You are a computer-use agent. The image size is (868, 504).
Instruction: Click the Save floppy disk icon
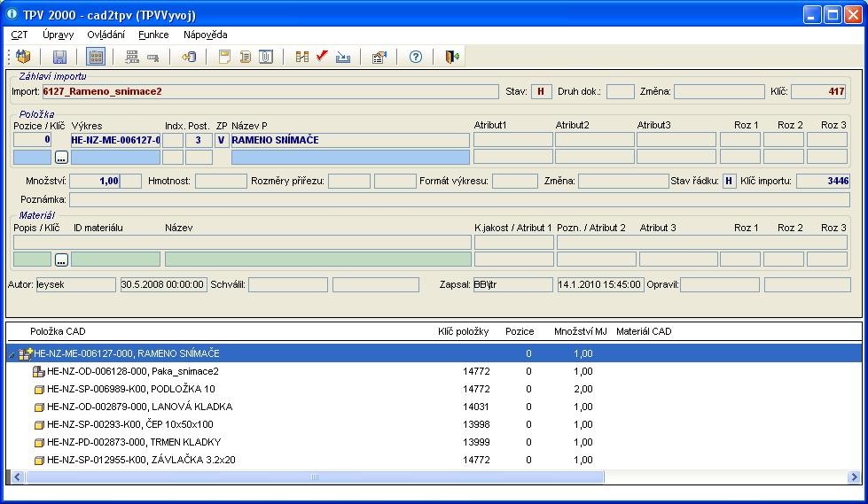coord(59,57)
